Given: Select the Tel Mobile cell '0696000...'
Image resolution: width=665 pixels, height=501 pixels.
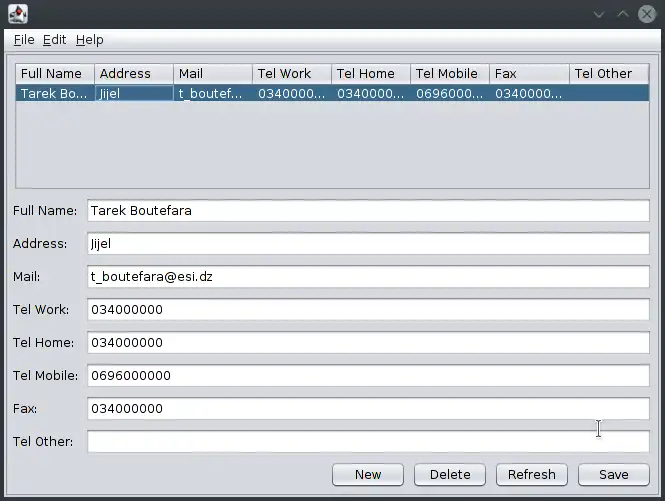Looking at the screenshot, I should point(450,93).
